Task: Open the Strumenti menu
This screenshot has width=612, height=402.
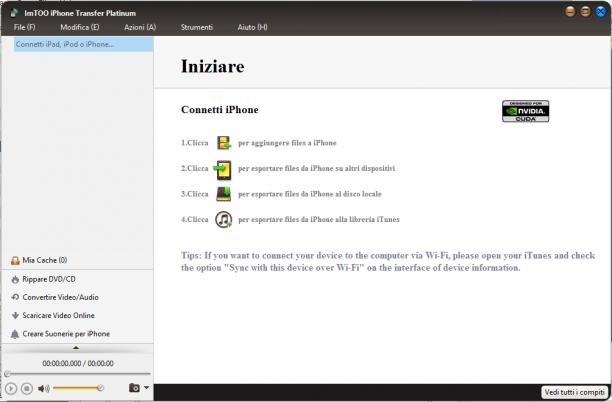Action: click(197, 27)
